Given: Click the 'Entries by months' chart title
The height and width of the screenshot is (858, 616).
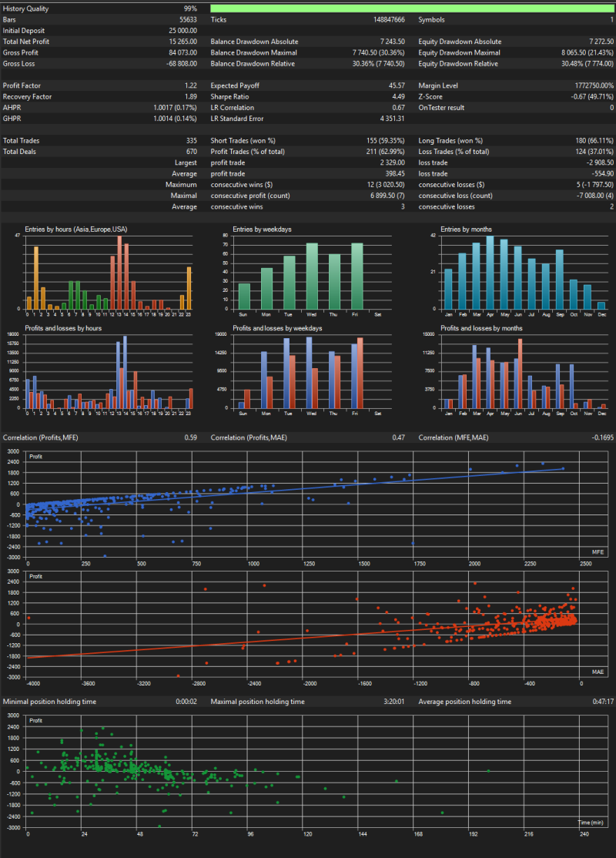Looking at the screenshot, I should click(466, 230).
